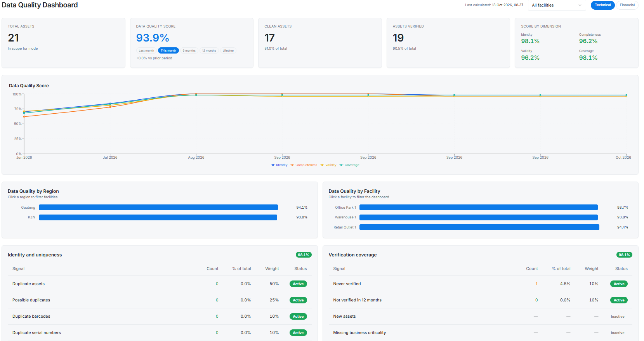This screenshot has width=644, height=341.
Task: Filter by the Warehouse 1 facility bar
Action: tap(479, 217)
